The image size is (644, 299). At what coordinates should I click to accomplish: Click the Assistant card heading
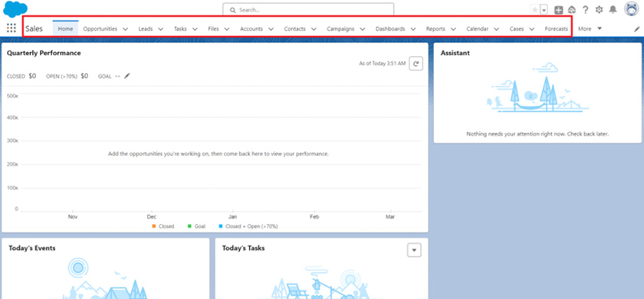click(455, 53)
